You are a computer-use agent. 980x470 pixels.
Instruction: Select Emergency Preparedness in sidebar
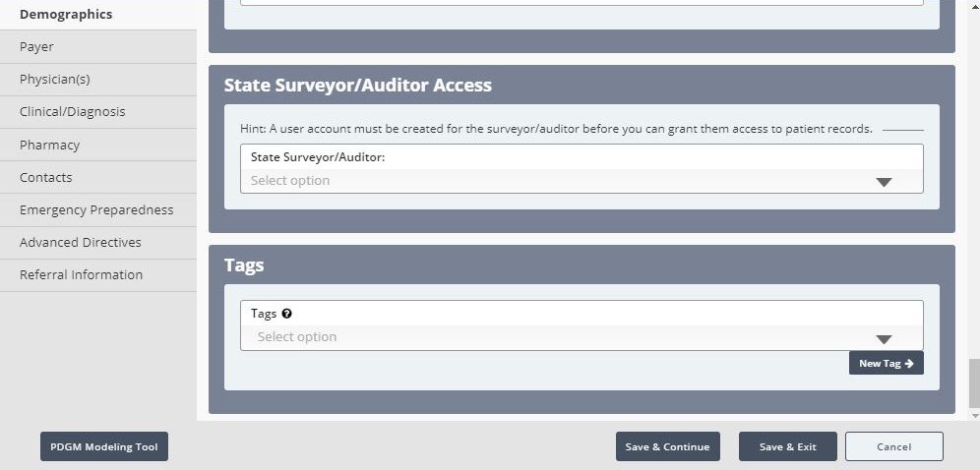[96, 210]
